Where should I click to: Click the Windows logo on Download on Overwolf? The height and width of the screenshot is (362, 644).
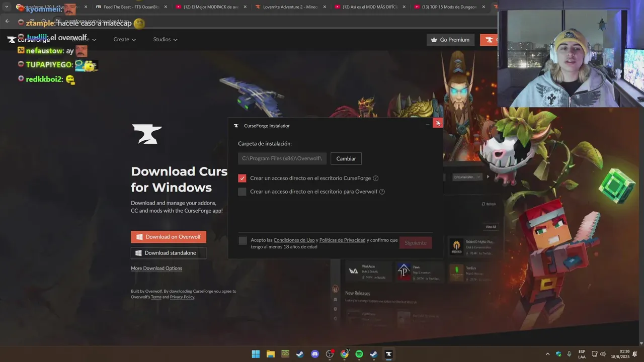[140, 237]
